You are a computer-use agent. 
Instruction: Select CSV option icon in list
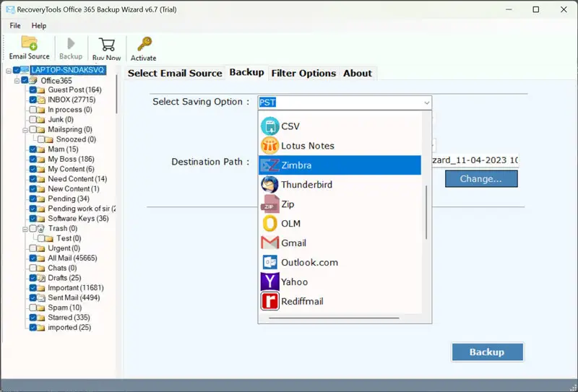coord(269,126)
